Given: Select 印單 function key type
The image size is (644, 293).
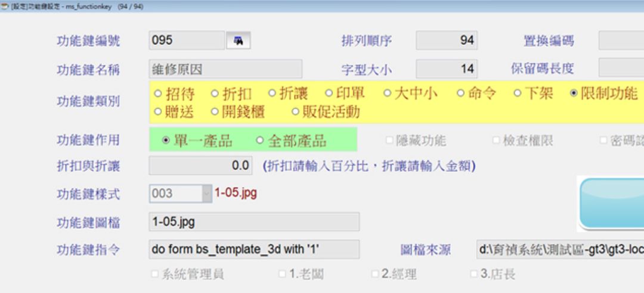Looking at the screenshot, I should [329, 93].
